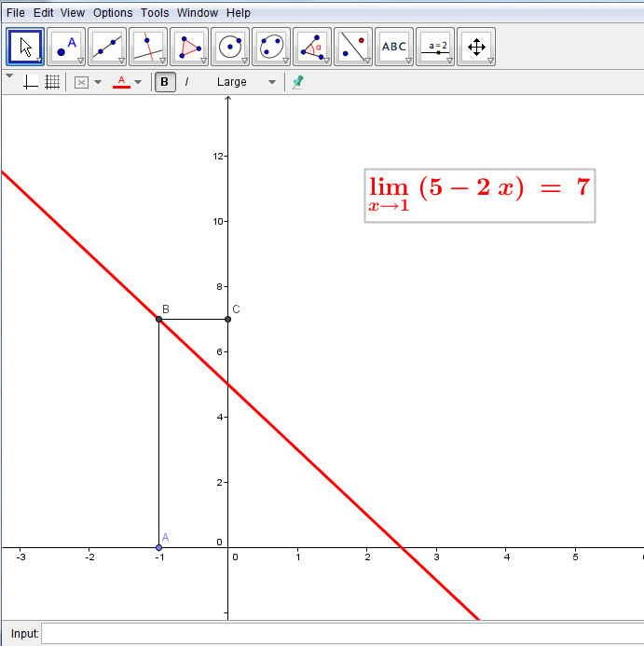Select the Polygon tool
Screen dimensions: 644x646
[x=189, y=47]
